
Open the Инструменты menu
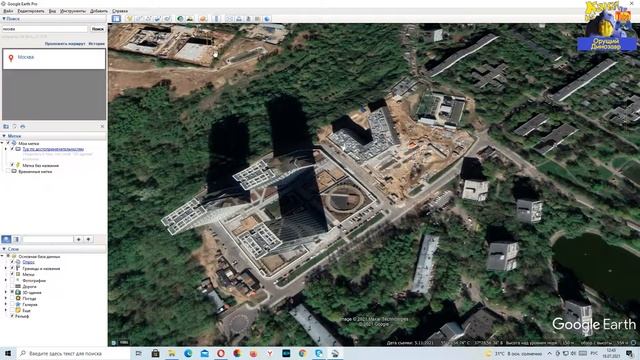click(73, 11)
